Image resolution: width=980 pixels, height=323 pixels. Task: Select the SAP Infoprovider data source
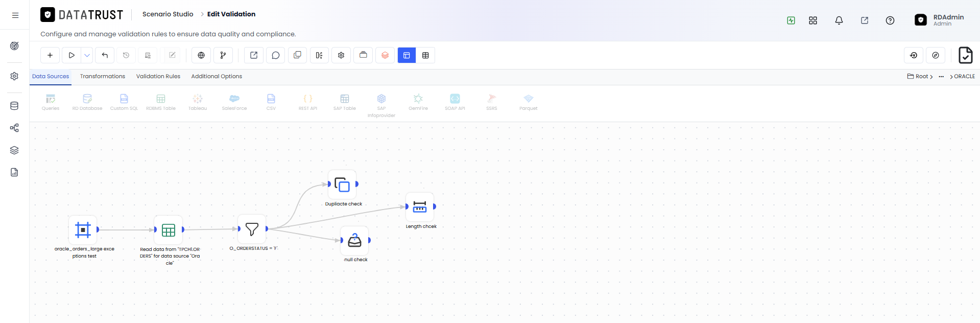click(381, 106)
